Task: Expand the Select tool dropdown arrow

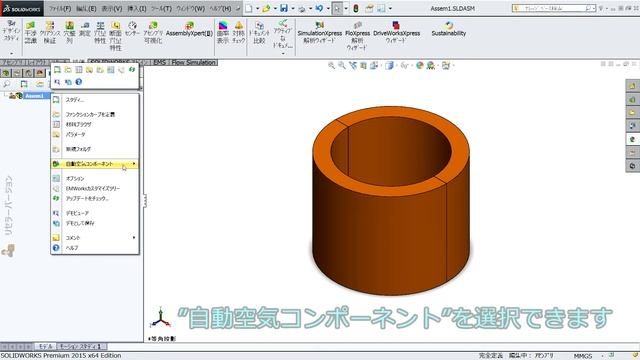Action: click(346, 8)
